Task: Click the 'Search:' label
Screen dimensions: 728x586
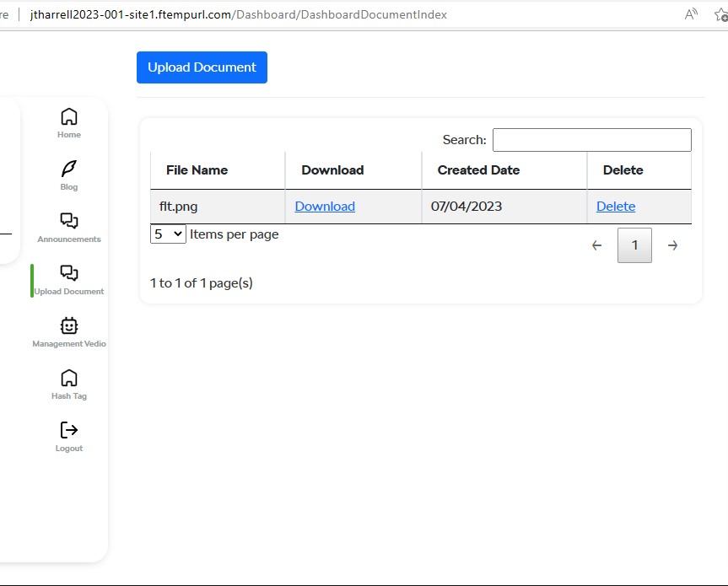Action: [x=464, y=140]
